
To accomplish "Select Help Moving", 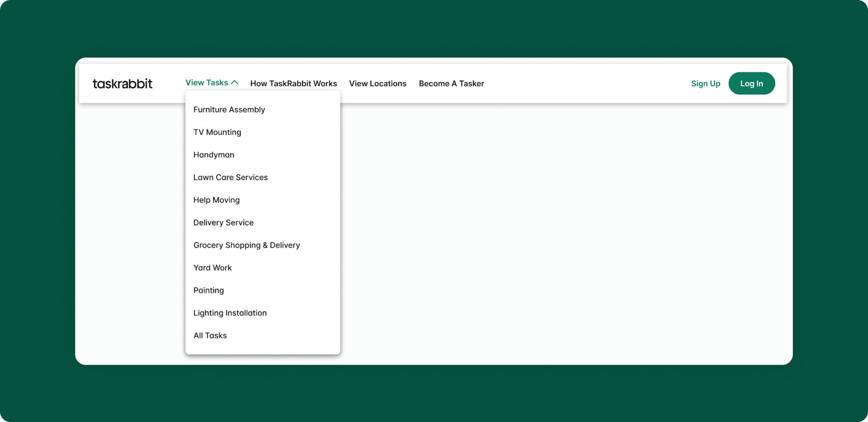I will (216, 200).
